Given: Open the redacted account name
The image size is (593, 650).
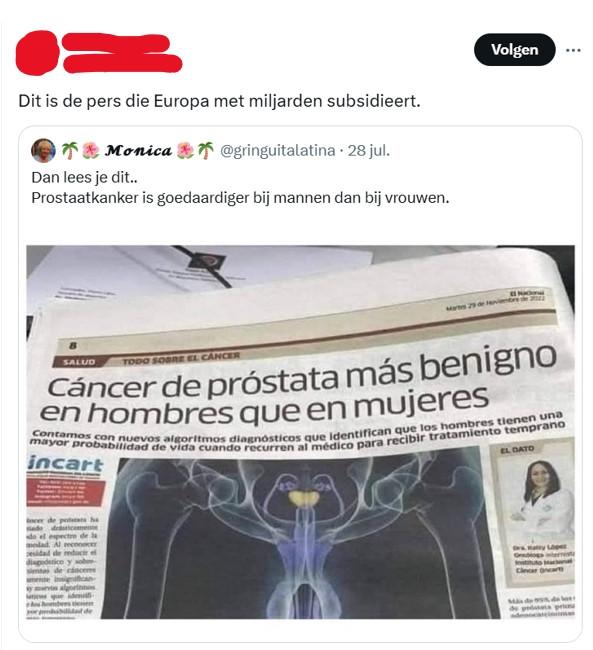Looking at the screenshot, I should (x=122, y=53).
